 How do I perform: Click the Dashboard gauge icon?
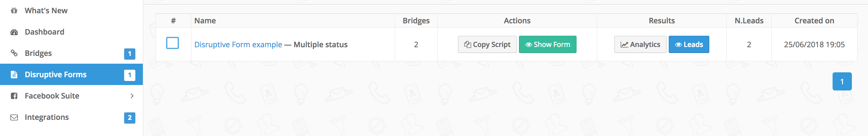coord(14,32)
